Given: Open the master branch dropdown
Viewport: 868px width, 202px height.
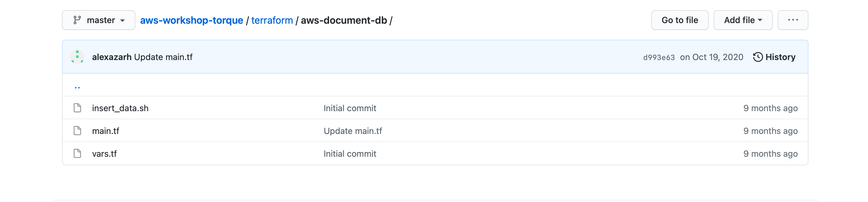Looking at the screenshot, I should (x=99, y=20).
